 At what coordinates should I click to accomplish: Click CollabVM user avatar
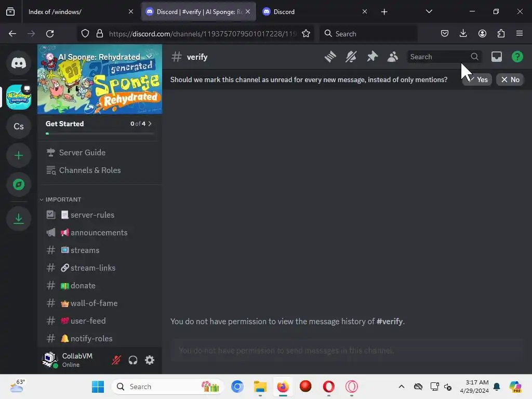click(x=49, y=360)
